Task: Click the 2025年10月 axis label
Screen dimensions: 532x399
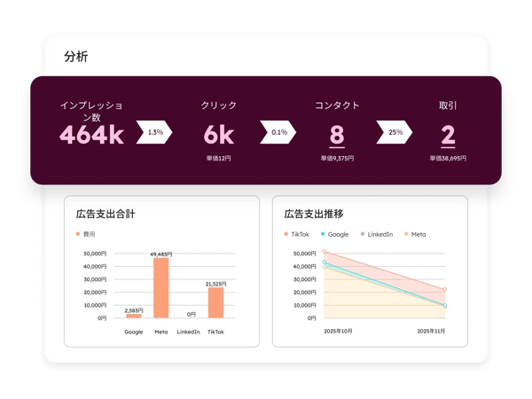Action: (338, 331)
